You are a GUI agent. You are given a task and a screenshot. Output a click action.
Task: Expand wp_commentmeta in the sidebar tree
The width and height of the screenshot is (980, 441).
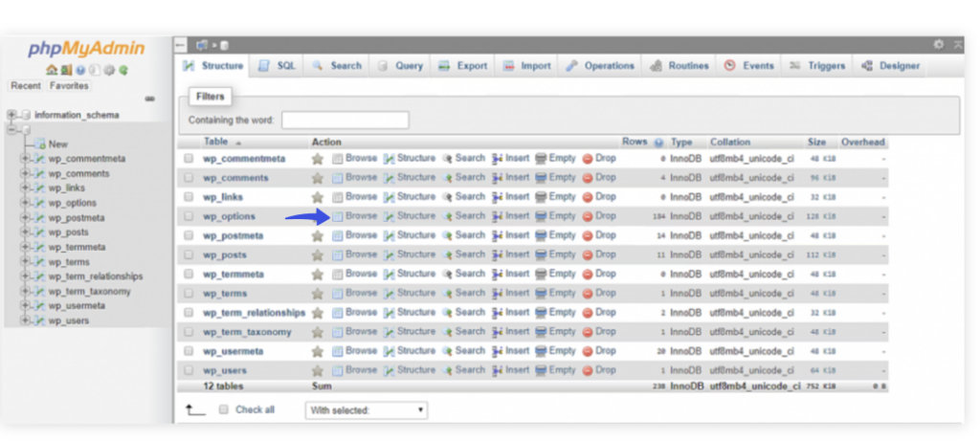pos(25,159)
